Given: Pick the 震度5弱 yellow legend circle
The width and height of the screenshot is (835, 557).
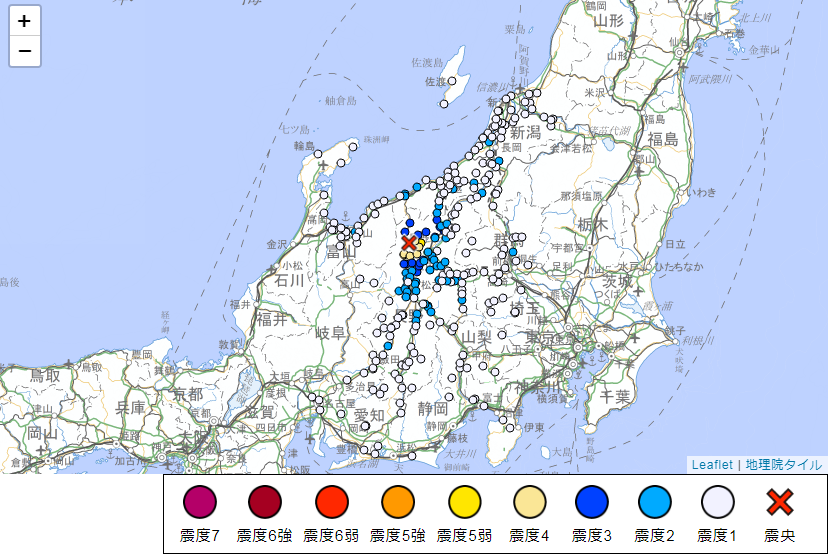Looking at the screenshot, I should click(464, 502).
